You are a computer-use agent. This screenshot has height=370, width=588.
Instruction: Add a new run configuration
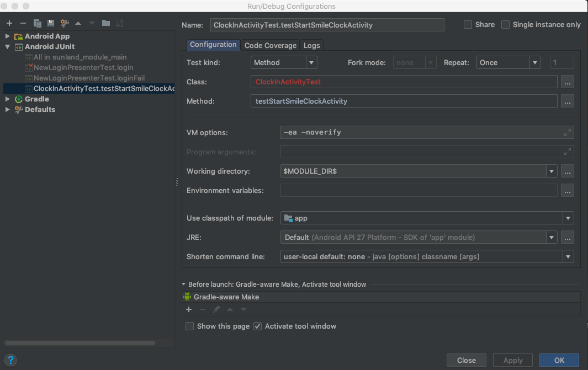9,23
